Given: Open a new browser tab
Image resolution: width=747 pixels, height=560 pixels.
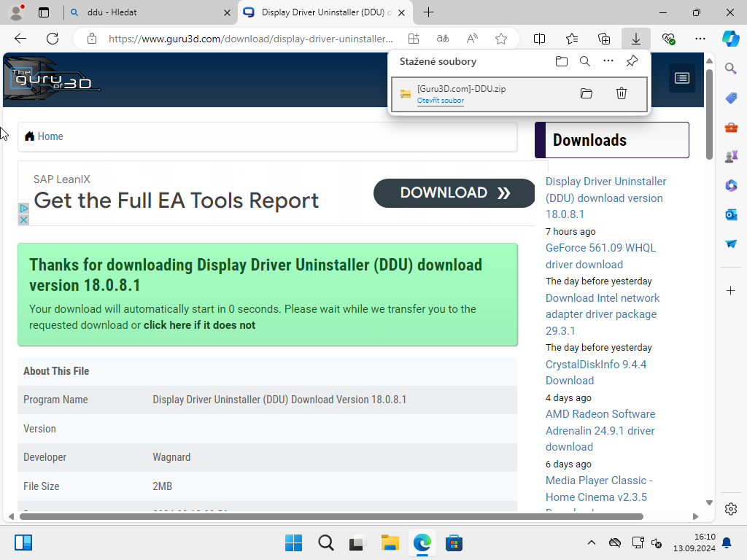Looking at the screenshot, I should click(429, 12).
